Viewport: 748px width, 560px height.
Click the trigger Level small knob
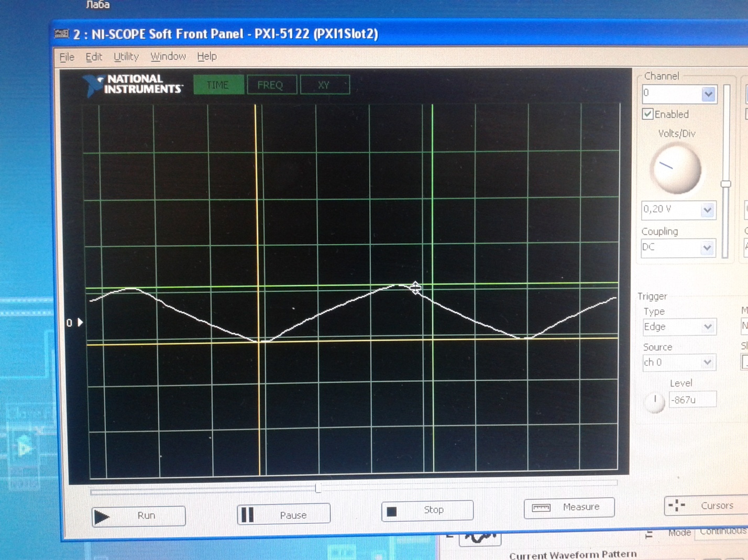coord(654,402)
